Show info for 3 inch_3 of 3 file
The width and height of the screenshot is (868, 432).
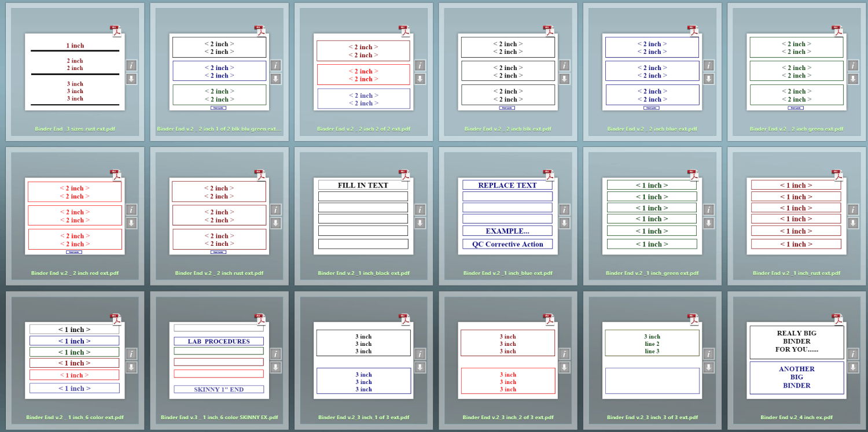[x=708, y=354]
